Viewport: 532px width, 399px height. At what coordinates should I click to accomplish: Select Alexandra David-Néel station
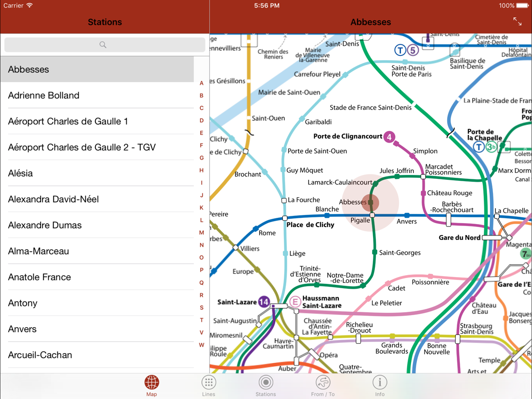(x=97, y=199)
